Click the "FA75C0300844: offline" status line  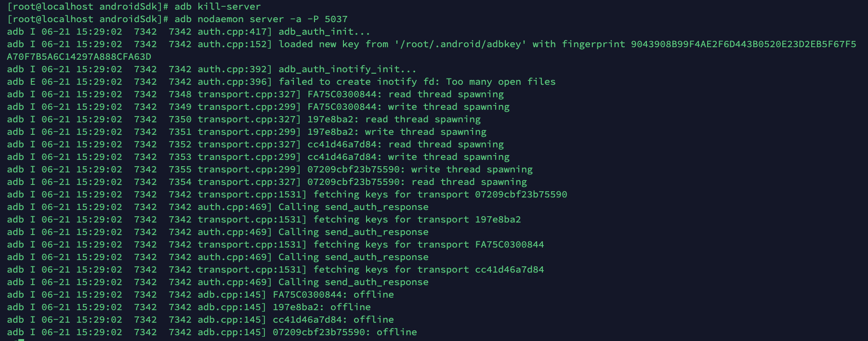333,295
